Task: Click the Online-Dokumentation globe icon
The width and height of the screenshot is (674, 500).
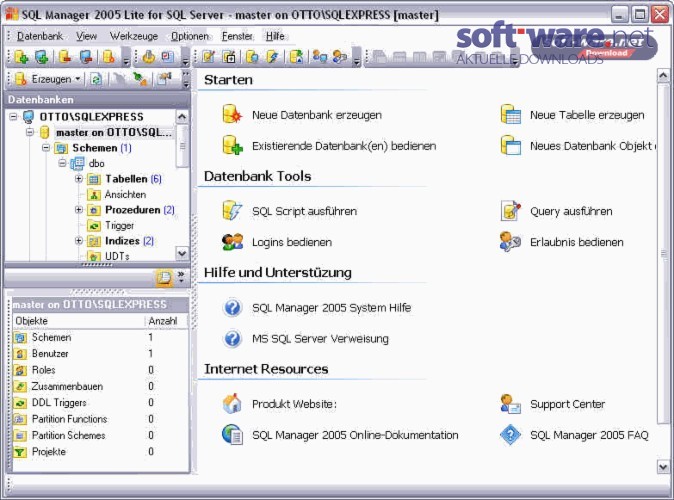Action: [x=232, y=435]
